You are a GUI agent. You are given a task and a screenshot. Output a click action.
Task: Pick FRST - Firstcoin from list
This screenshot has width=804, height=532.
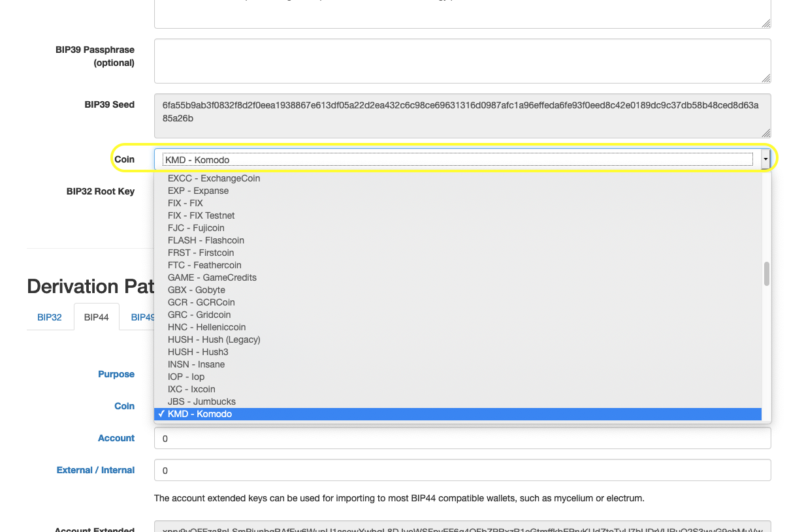tap(458, 253)
